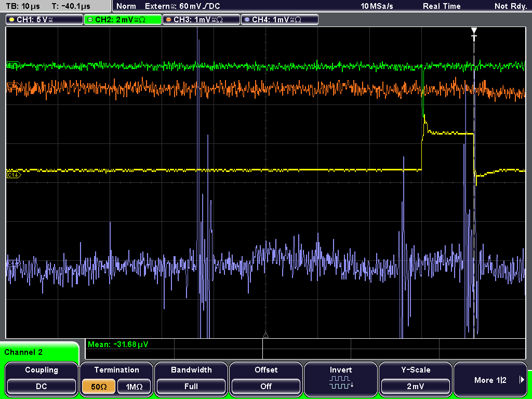Select the CH1: 5 V channel tab
Viewport: 532px width, 399px height.
pos(45,20)
